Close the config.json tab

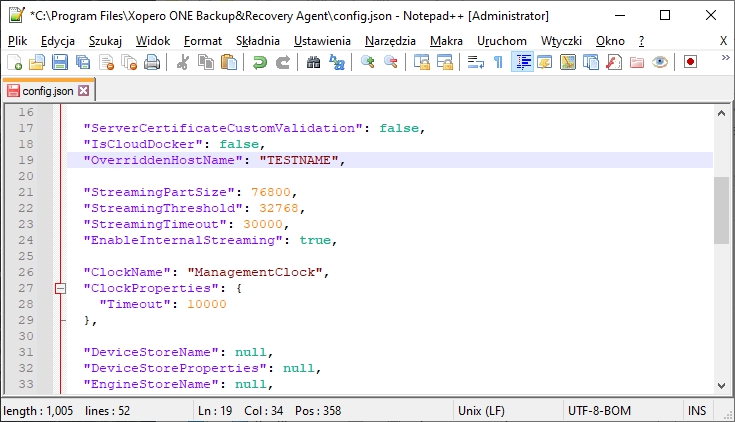click(x=84, y=91)
